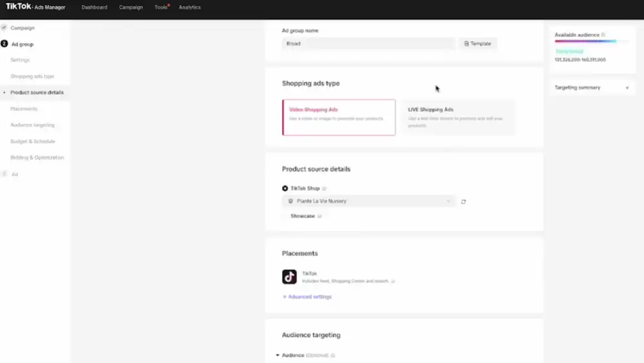The width and height of the screenshot is (644, 363).
Task: Click the info icon next to Showcase
Action: tap(319, 216)
